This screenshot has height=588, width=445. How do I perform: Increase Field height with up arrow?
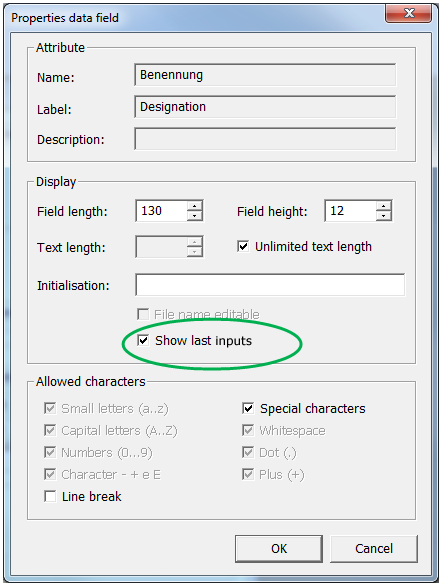[383, 206]
